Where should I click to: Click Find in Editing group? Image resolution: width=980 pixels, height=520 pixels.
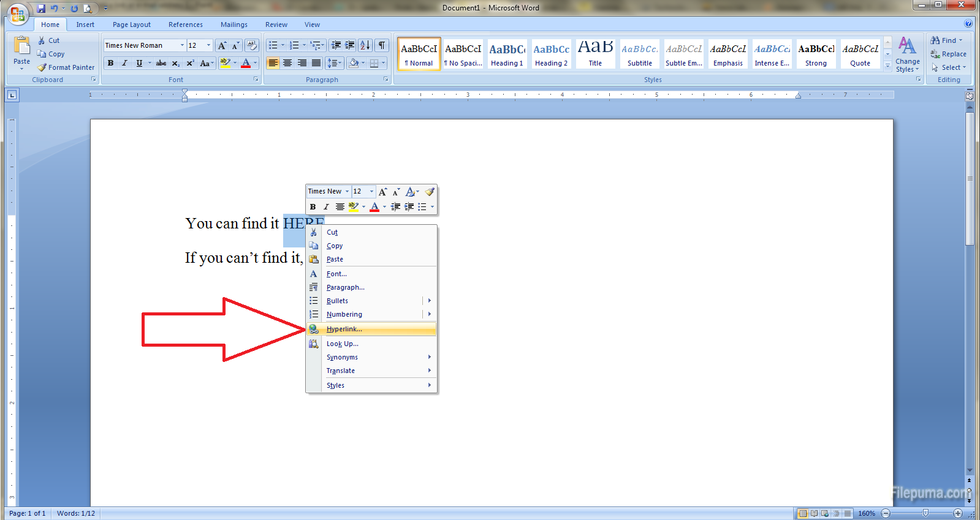click(x=947, y=40)
